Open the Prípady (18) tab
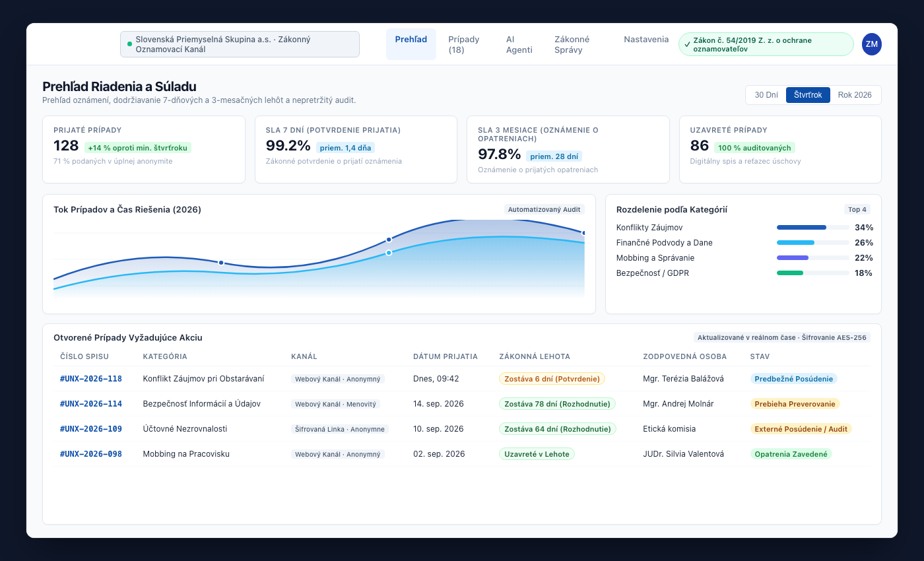Viewport: 924px width, 561px height. tap(465, 44)
